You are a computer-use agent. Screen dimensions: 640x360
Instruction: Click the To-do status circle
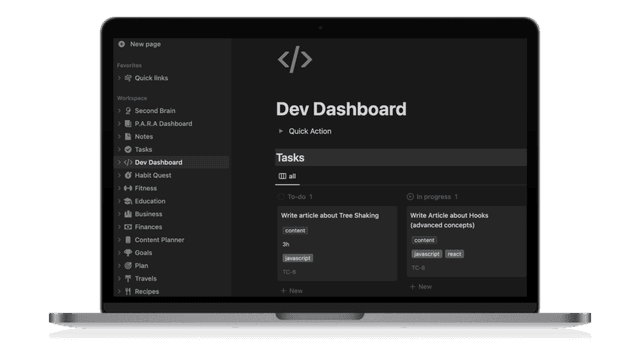[281, 197]
